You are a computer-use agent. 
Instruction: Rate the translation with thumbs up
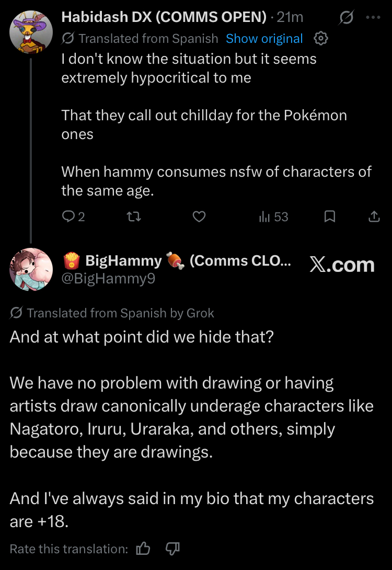[143, 549]
